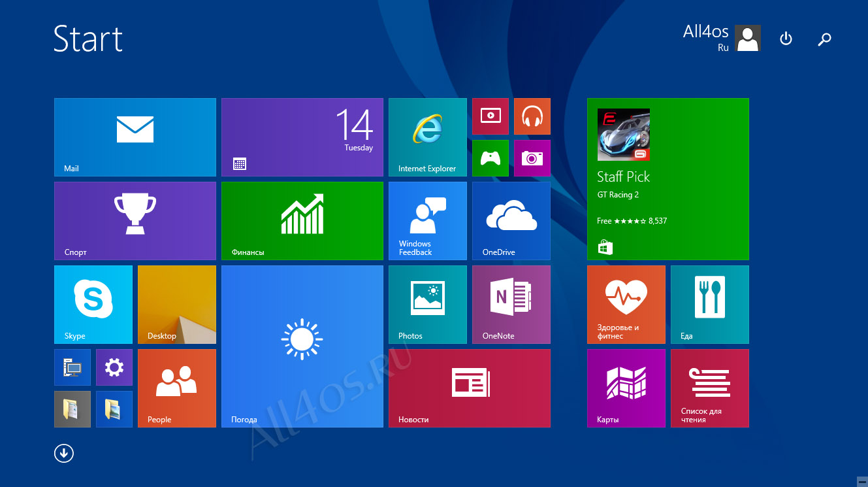Launch the Skype tile
This screenshot has width=868, height=487.
tap(93, 305)
